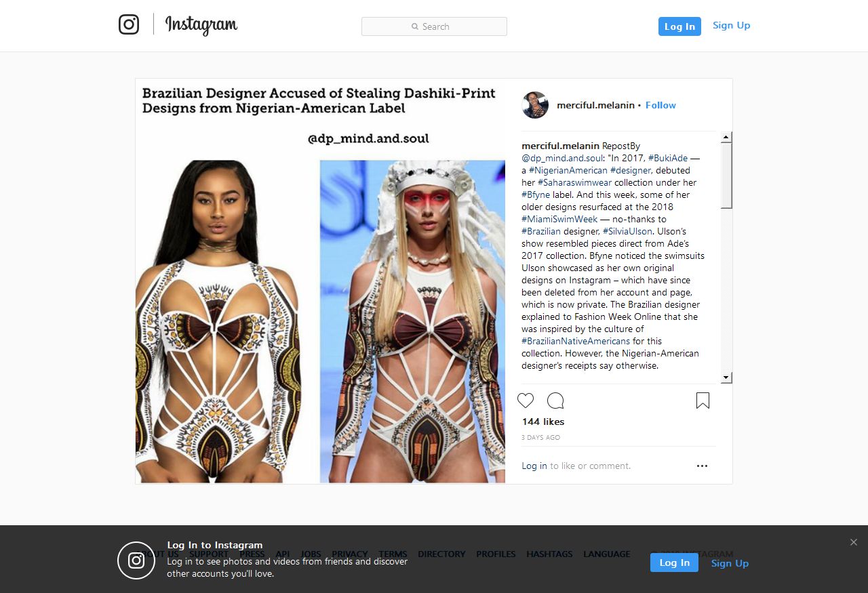Open comments via speech bubble icon
Screen dimensions: 868x593
point(555,401)
